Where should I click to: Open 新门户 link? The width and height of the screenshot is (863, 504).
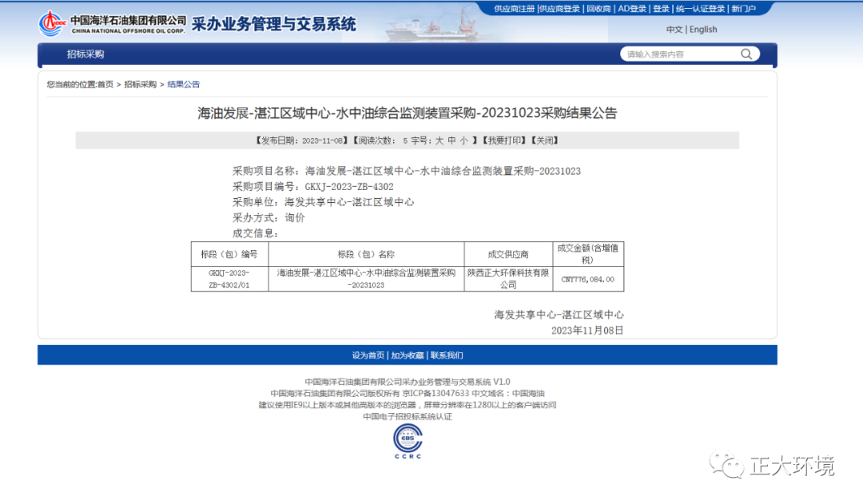744,9
